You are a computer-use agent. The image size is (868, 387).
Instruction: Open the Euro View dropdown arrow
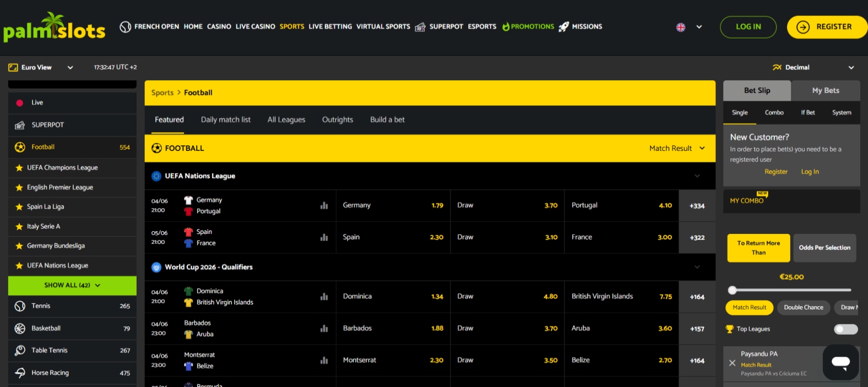pos(70,68)
